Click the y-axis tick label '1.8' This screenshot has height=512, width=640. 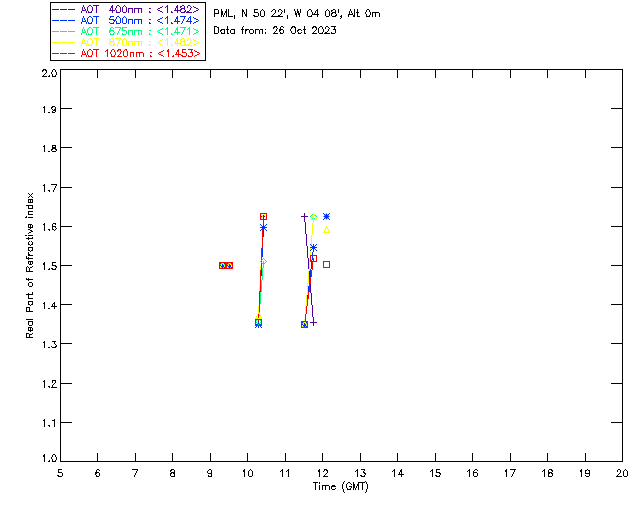[49, 148]
